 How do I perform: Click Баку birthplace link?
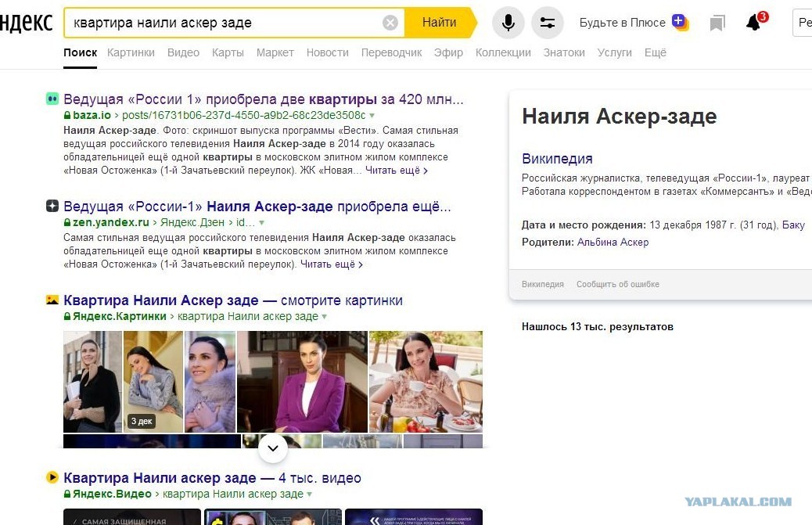click(x=793, y=225)
